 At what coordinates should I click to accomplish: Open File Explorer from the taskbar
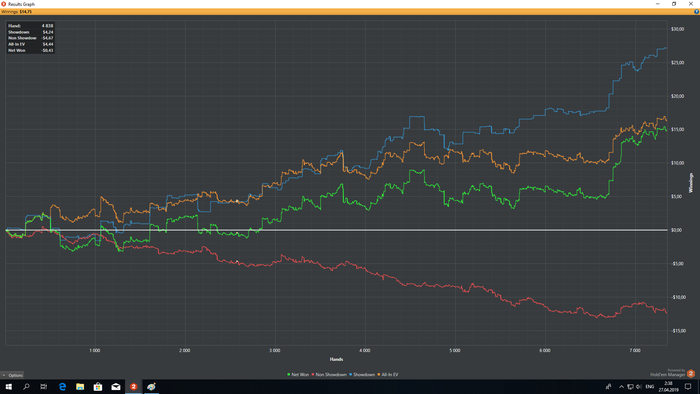coord(80,387)
